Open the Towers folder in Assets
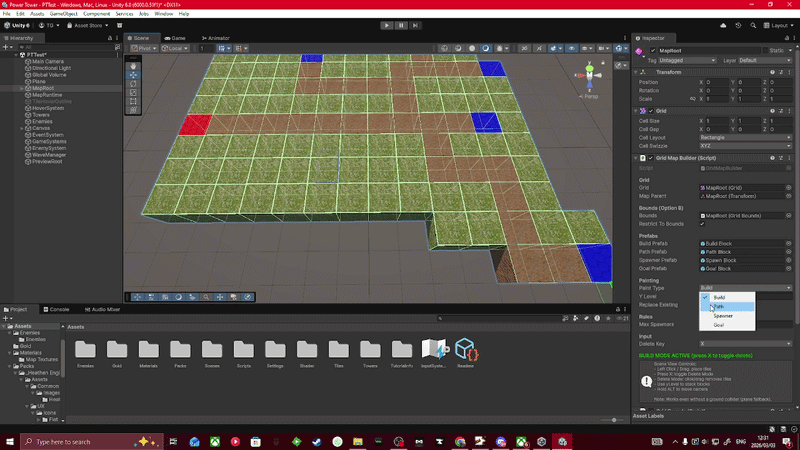Viewport: 800px width, 450px height. point(370,353)
